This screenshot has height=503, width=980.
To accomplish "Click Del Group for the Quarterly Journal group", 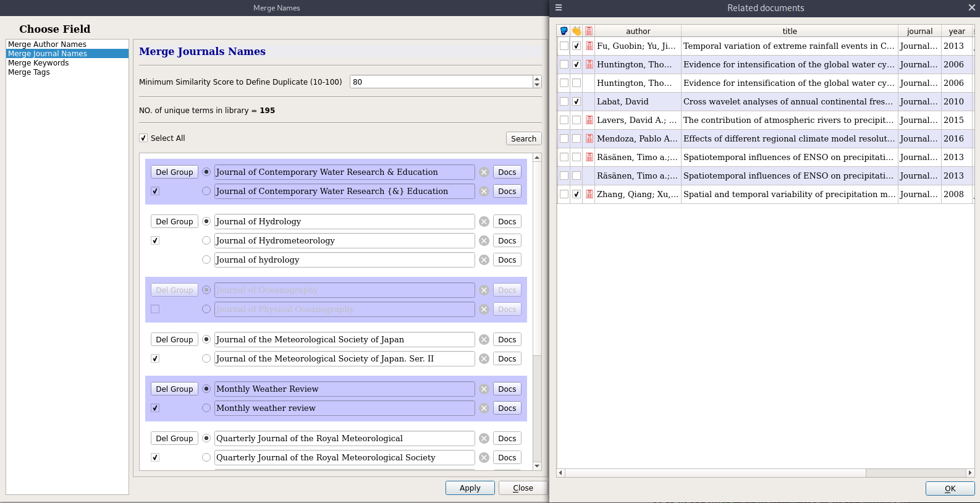I will pyautogui.click(x=174, y=439).
